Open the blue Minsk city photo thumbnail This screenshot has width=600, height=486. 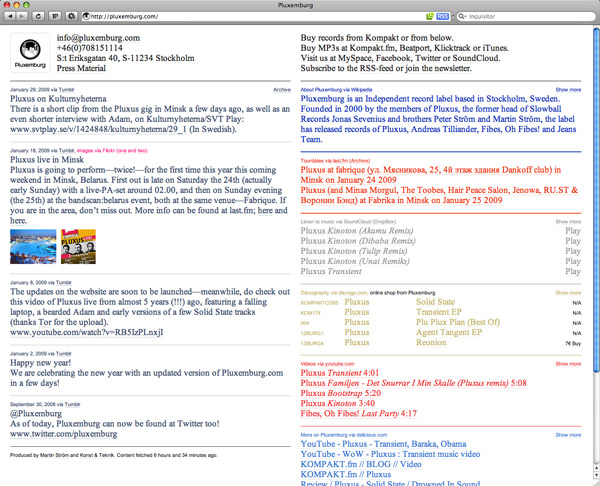33,246
